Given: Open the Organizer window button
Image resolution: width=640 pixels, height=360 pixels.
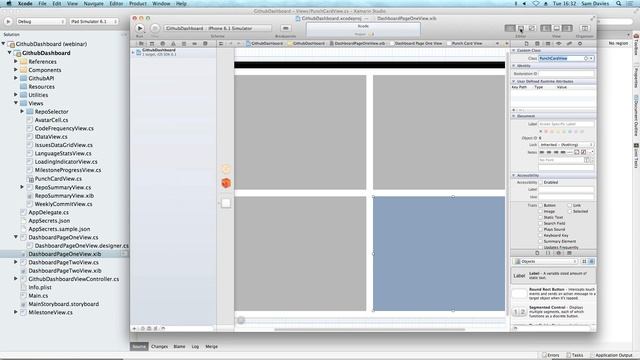Looking at the screenshot, I should tap(584, 28).
